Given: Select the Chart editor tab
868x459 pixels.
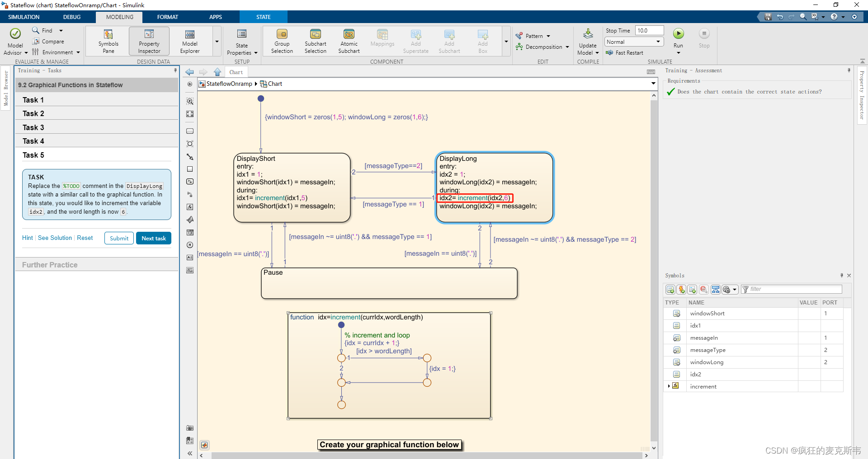Looking at the screenshot, I should coord(236,72).
